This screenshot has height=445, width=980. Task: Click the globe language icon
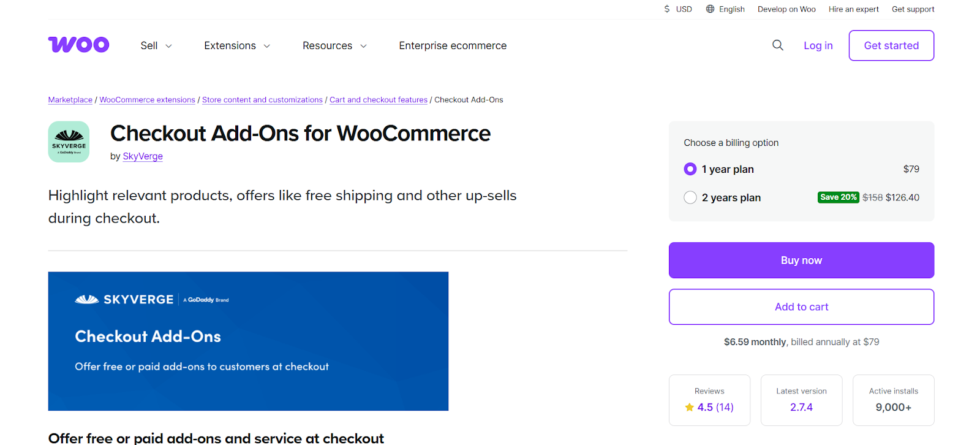click(710, 9)
